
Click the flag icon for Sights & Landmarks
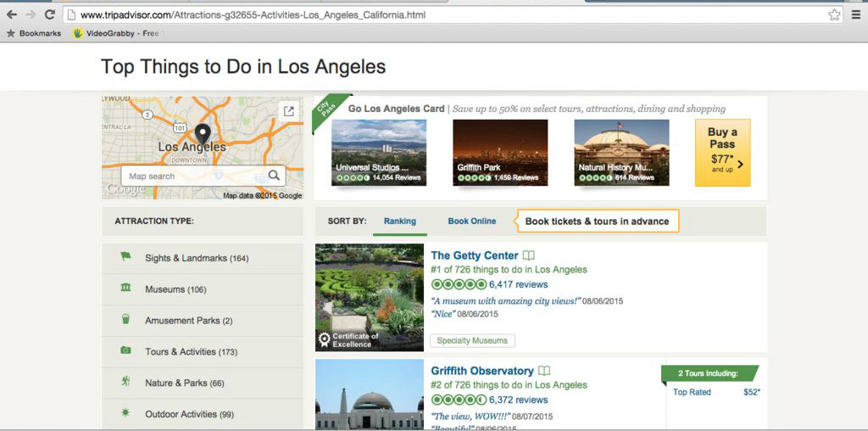[125, 257]
